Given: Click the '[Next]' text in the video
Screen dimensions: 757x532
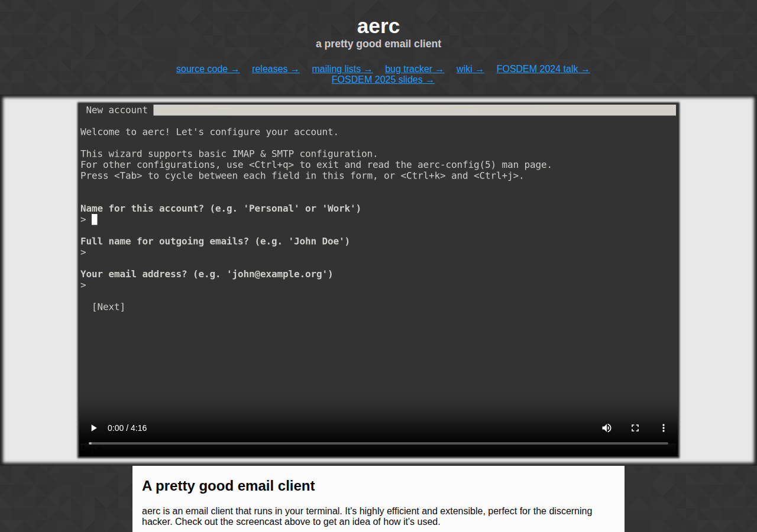Looking at the screenshot, I should pyautogui.click(x=108, y=307).
